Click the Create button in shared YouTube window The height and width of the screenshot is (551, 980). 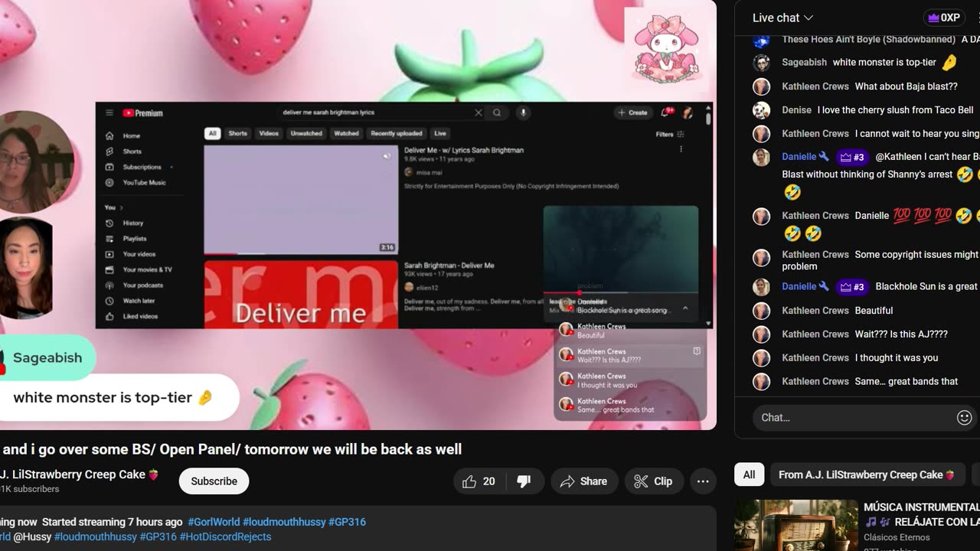(632, 112)
